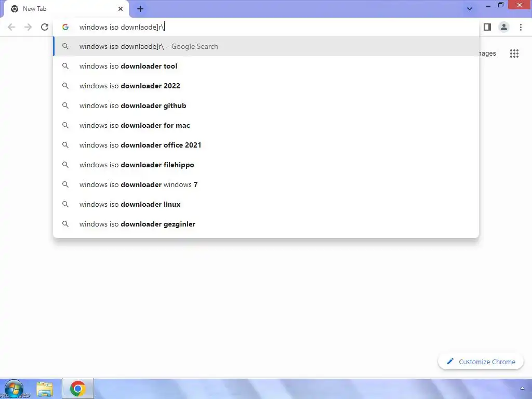This screenshot has width=532, height=399.
Task: Open the side panel icon
Action: [x=487, y=27]
